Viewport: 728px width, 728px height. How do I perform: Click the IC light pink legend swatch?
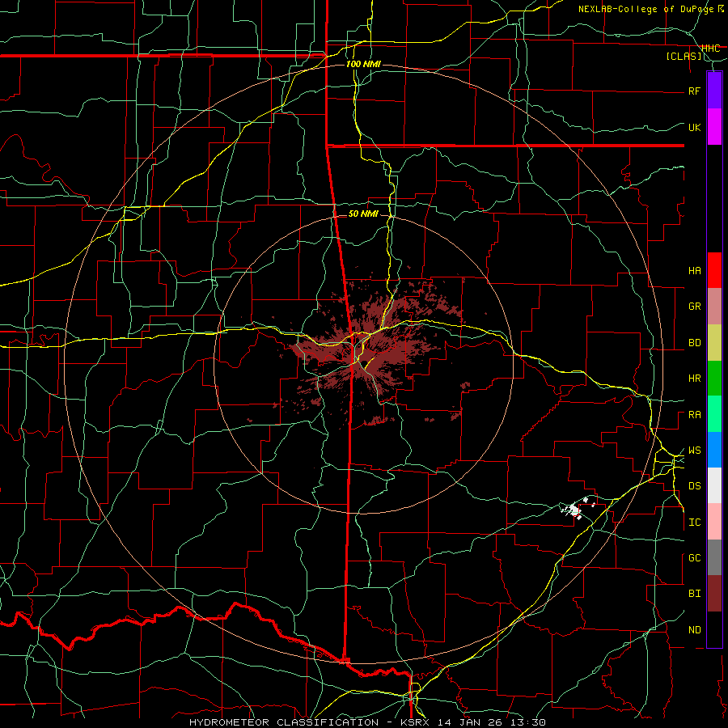point(714,522)
